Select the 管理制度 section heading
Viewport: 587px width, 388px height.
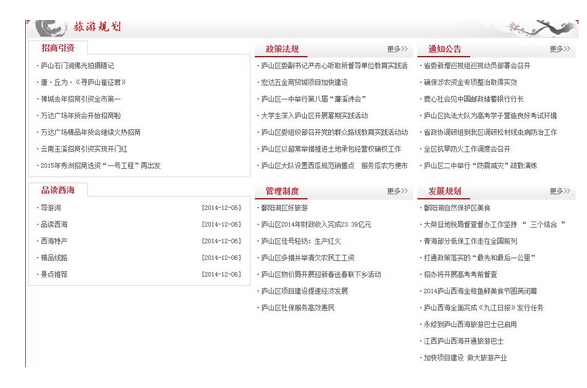282,191
